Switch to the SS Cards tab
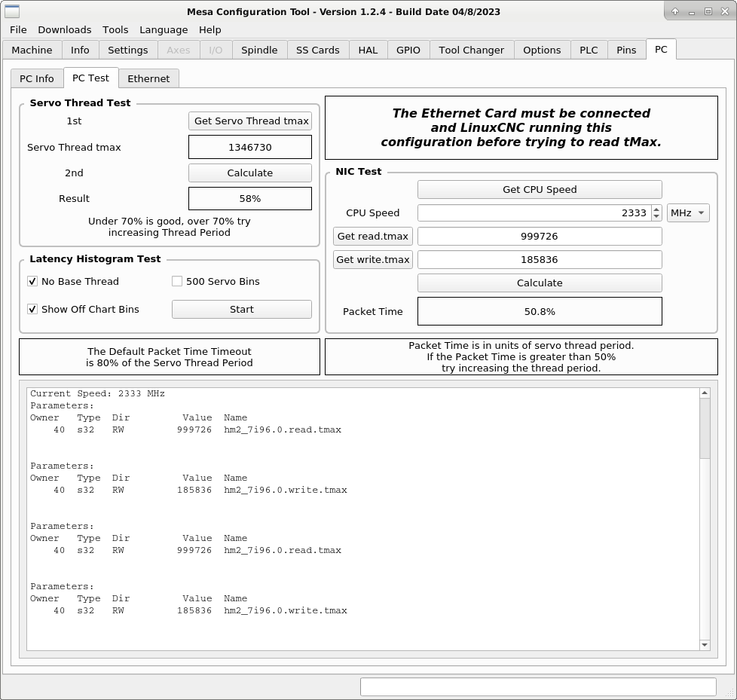Screen dimensions: 737x700 318,50
